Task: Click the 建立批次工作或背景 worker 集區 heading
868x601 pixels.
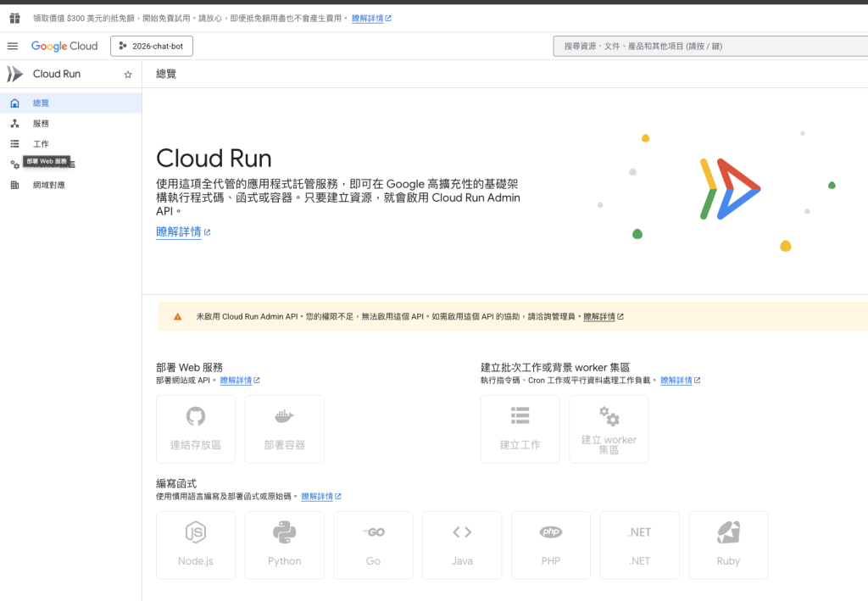Action: (555, 367)
